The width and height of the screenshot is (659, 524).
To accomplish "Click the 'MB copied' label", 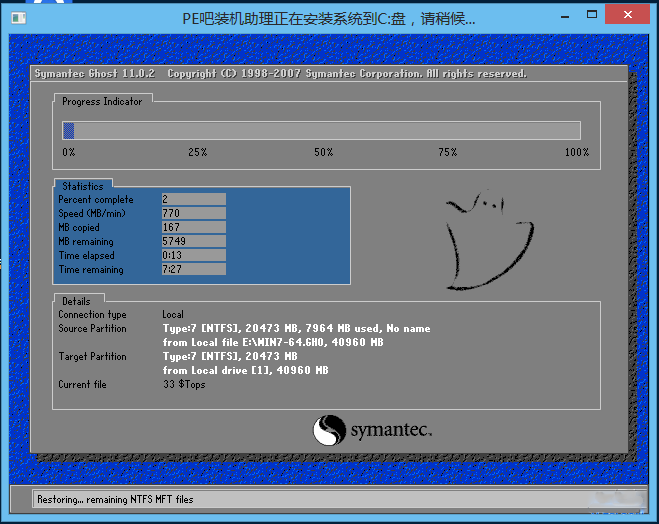I will 79,227.
